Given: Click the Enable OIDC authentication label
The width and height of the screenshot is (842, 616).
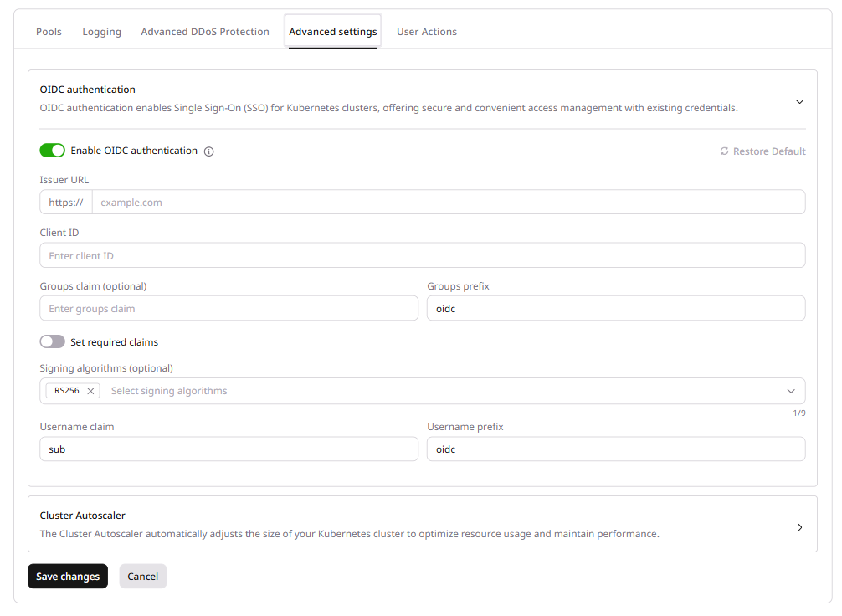Looking at the screenshot, I should pos(134,151).
